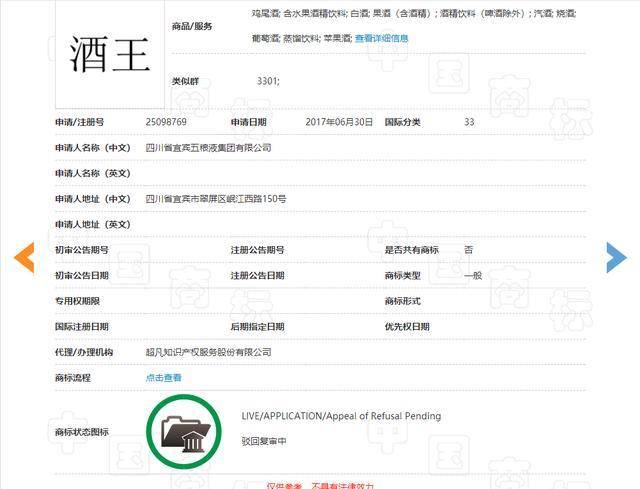Click the 代理/办理机构 label
This screenshot has height=489, width=640.
click(x=84, y=352)
